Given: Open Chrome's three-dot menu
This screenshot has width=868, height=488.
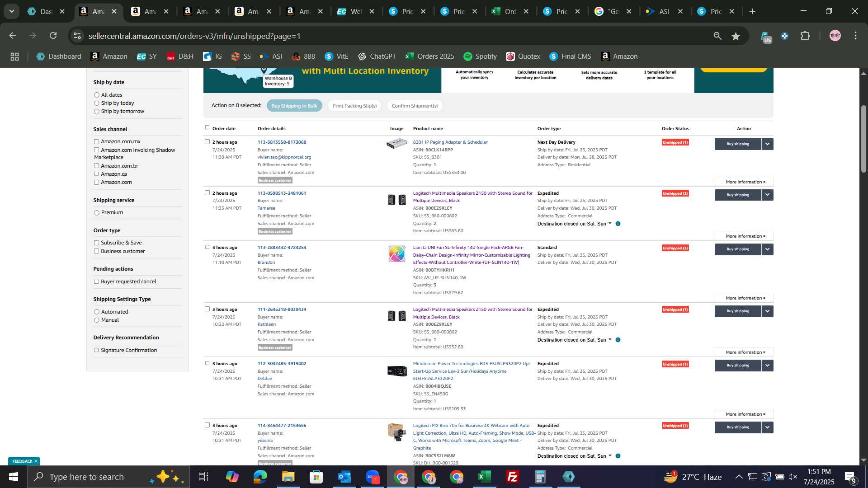Looking at the screenshot, I should tap(855, 36).
